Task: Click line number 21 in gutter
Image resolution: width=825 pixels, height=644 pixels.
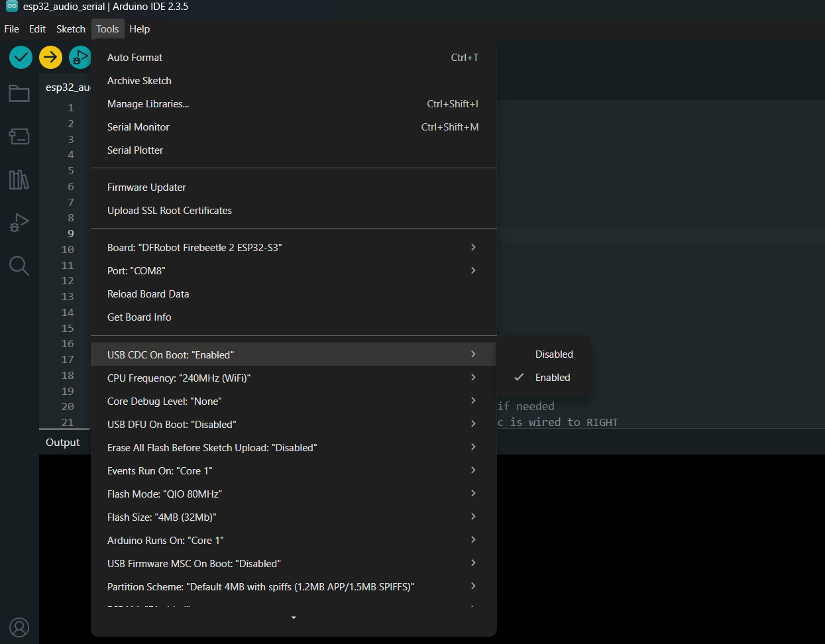Action: pos(68,422)
